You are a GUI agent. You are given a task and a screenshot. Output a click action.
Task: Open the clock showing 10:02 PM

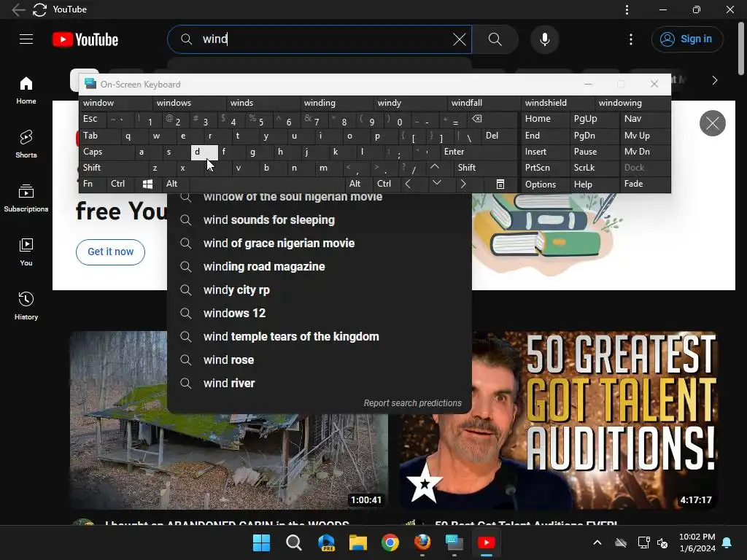[697, 542]
